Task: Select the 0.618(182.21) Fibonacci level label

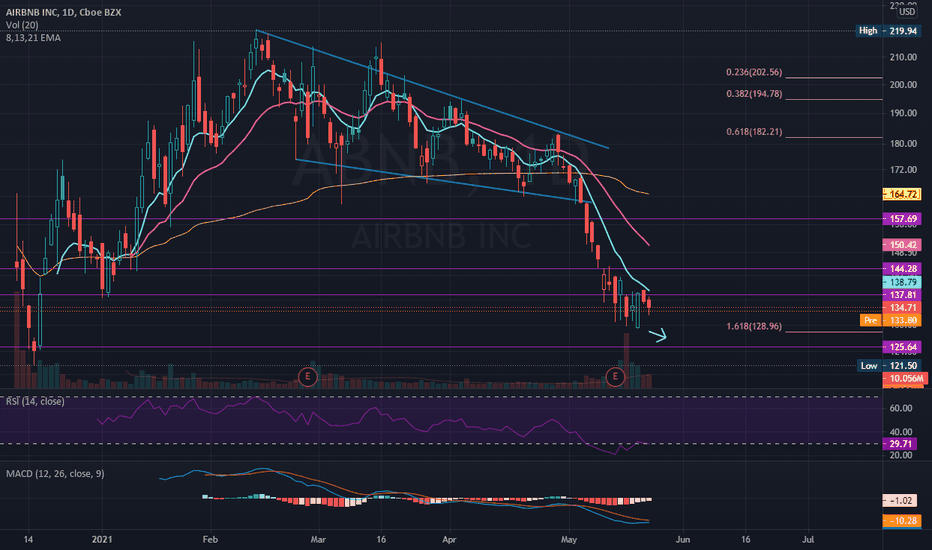Action: [x=754, y=131]
